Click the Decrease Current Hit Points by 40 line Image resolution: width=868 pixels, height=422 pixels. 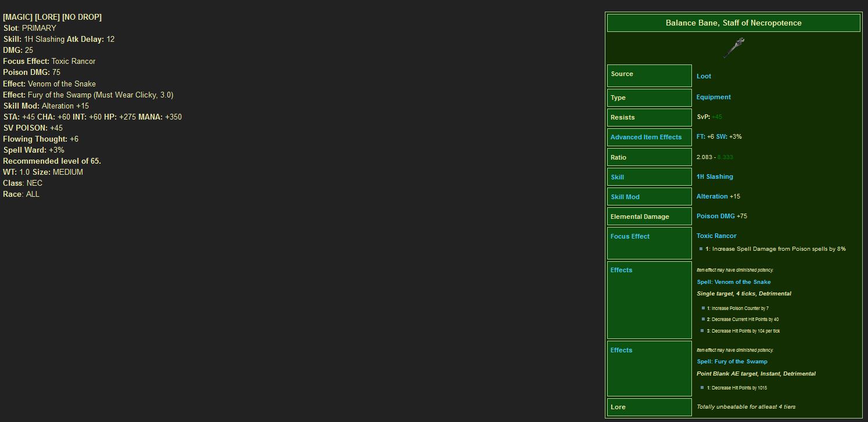click(x=743, y=319)
